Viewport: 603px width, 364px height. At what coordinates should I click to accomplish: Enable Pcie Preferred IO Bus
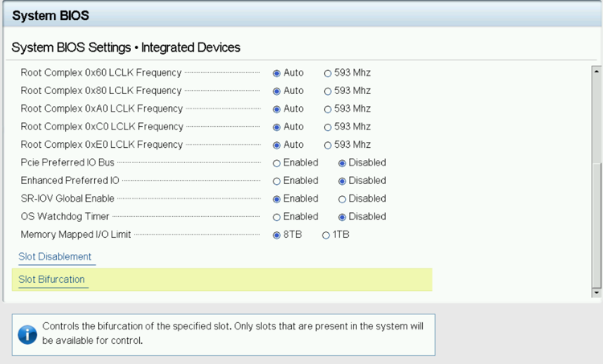[277, 163]
